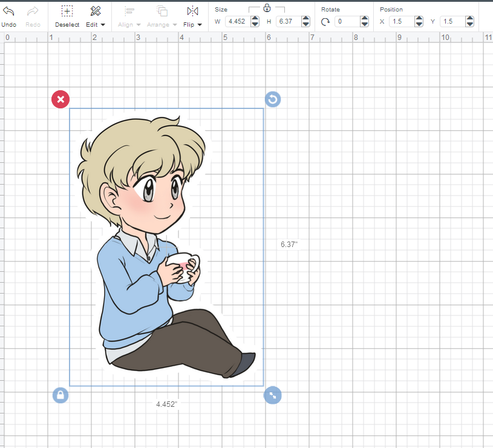This screenshot has height=448, width=493.
Task: Click the Deselect icon
Action: pos(67,11)
